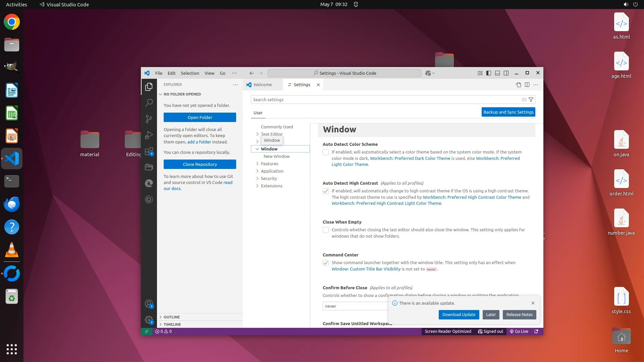Expand the OUTLINE section
The image size is (644, 362).
(171, 317)
